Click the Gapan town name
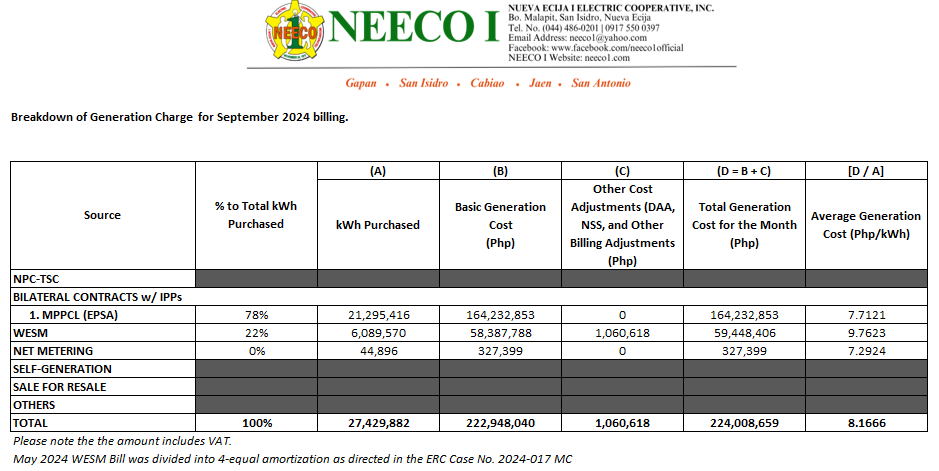The height and width of the screenshot is (471, 939). coord(365,83)
